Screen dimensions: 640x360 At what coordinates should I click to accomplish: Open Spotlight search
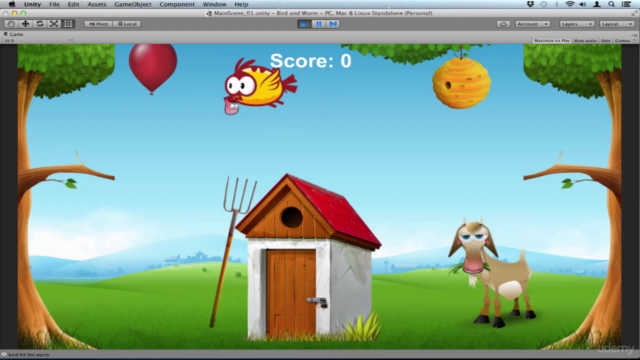click(611, 4)
